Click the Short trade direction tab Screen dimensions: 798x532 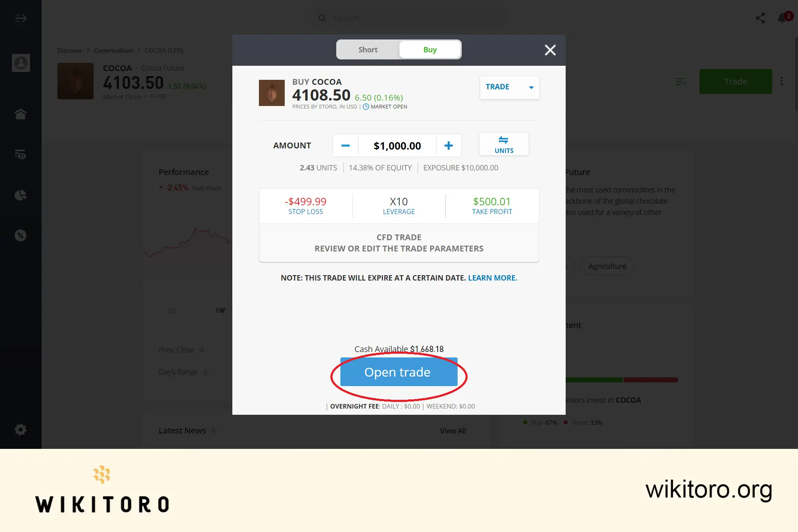click(x=367, y=49)
